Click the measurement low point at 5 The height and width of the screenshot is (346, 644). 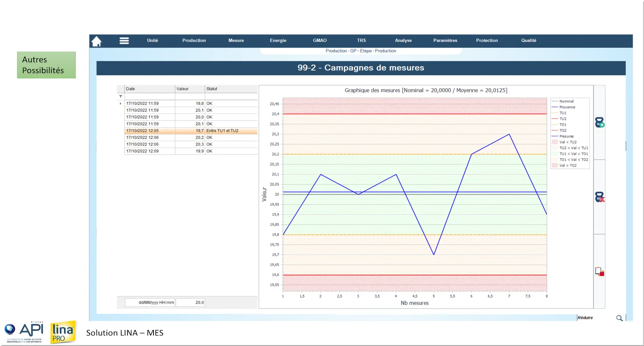coord(434,255)
